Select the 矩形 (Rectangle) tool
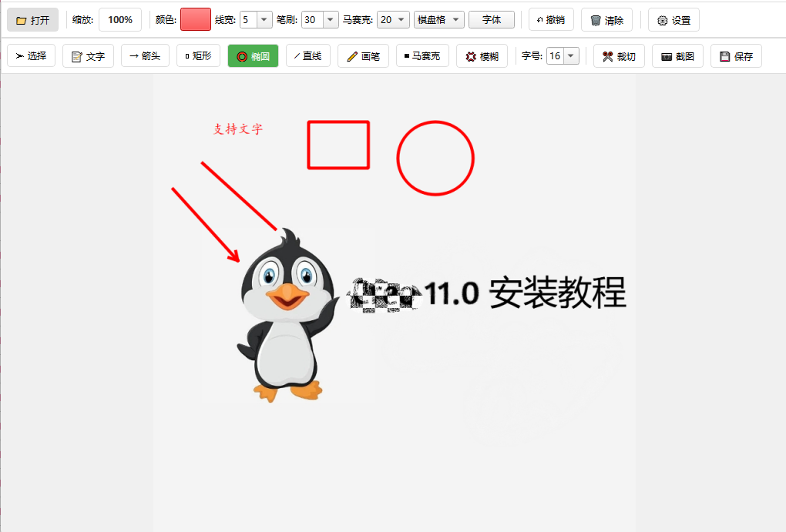 click(x=198, y=55)
